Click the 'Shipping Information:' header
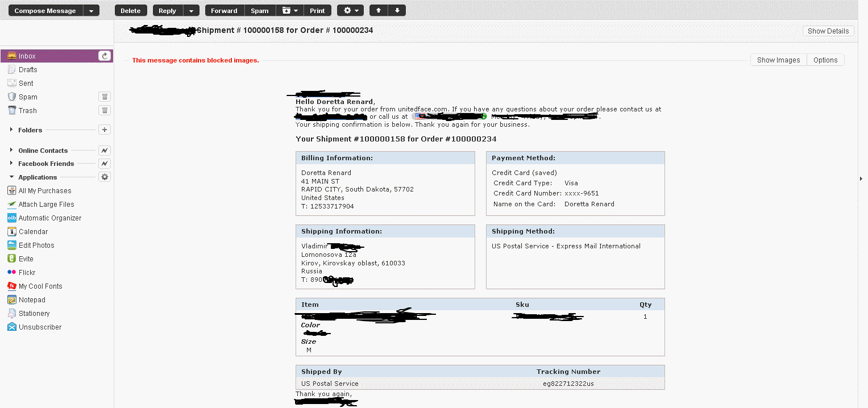Image resolution: width=868 pixels, height=408 pixels. coord(342,231)
